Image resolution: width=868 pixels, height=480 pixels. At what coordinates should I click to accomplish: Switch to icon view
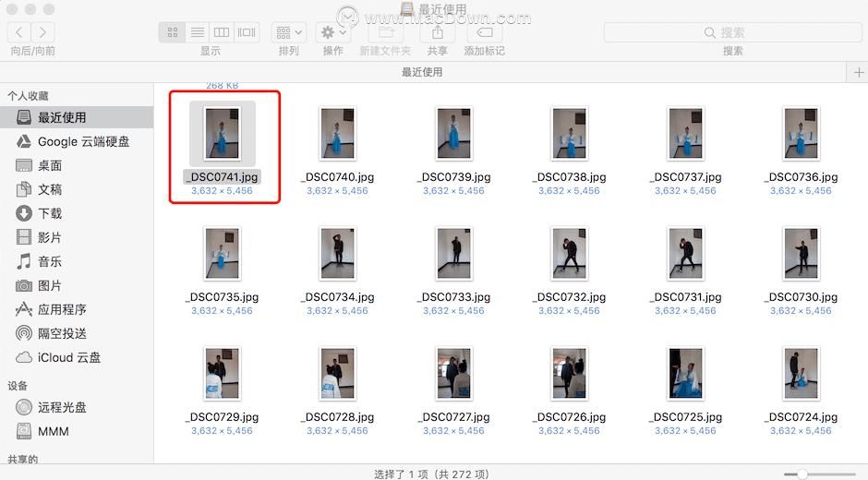(x=172, y=32)
